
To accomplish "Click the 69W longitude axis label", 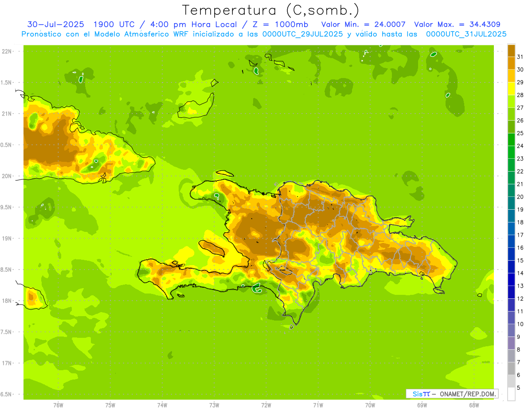I will click(422, 406).
